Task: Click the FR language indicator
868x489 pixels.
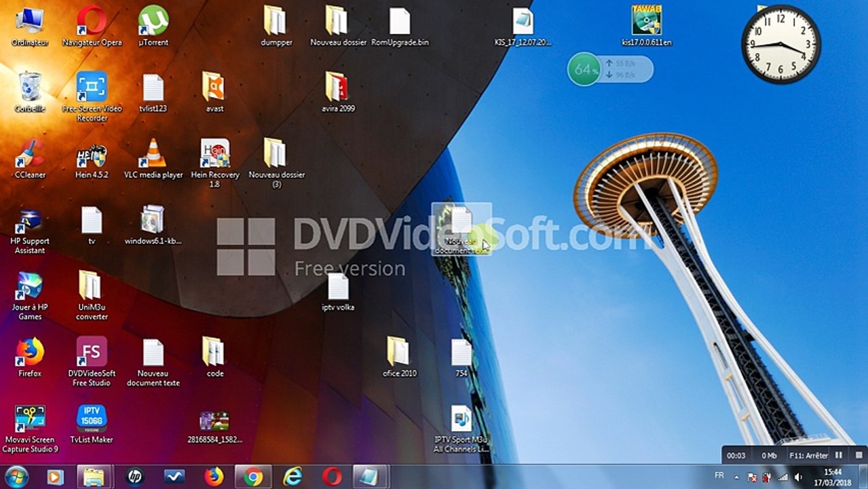Action: pos(719,475)
